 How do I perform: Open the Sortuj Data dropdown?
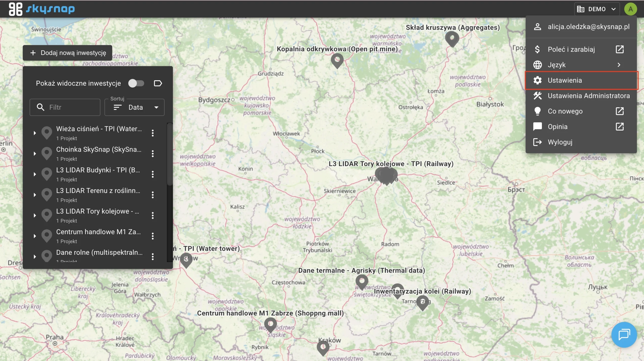135,107
